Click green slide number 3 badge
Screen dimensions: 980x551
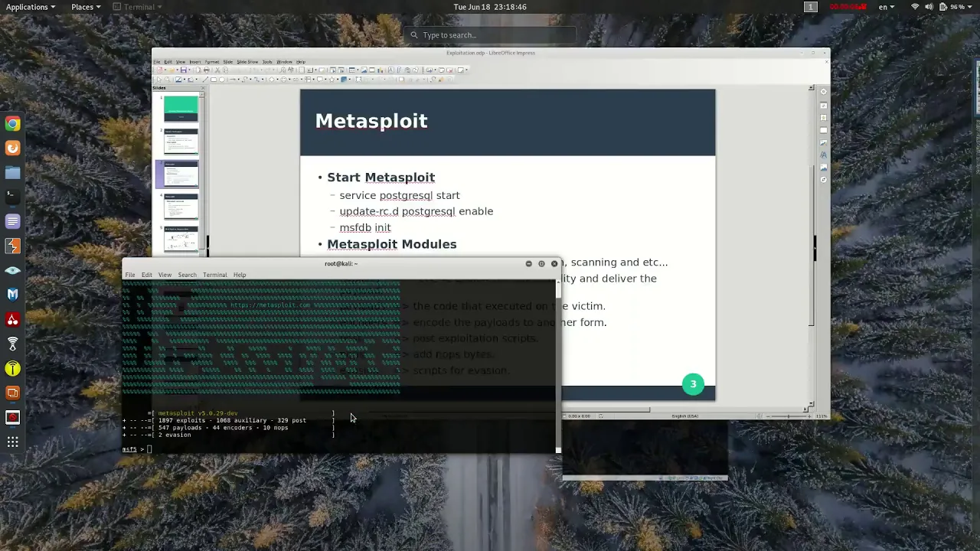[x=693, y=385]
